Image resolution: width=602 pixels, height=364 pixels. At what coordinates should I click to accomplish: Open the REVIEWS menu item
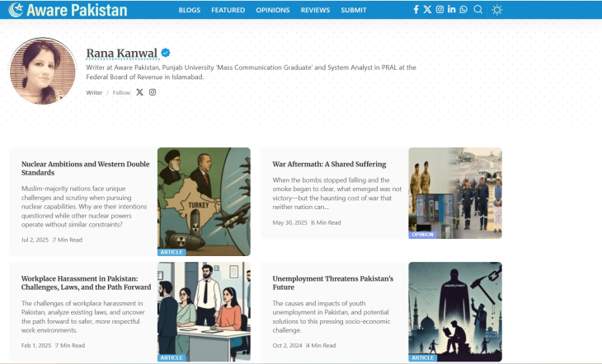[315, 10]
